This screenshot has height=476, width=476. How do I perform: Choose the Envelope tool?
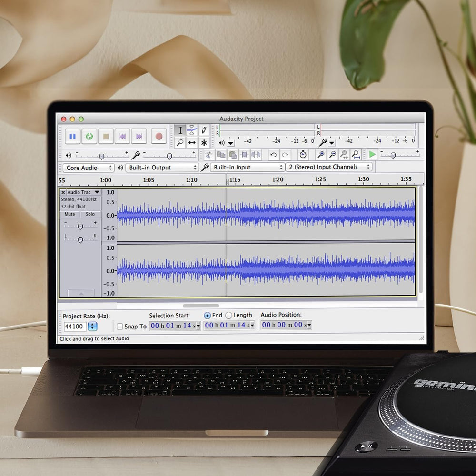pyautogui.click(x=192, y=130)
